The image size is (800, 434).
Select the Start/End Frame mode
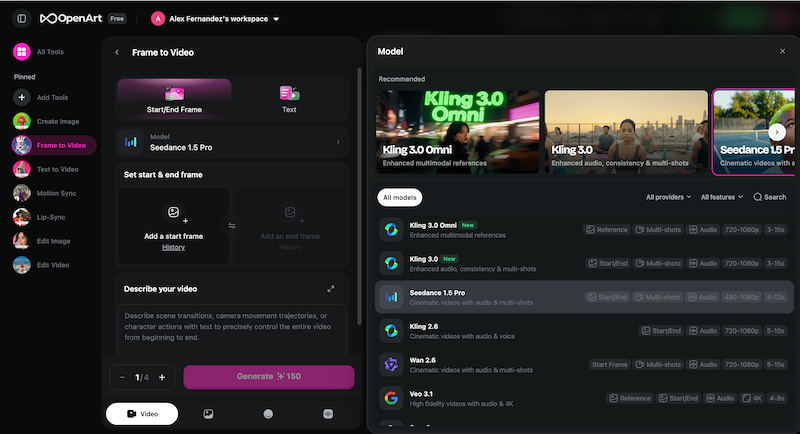(x=174, y=98)
